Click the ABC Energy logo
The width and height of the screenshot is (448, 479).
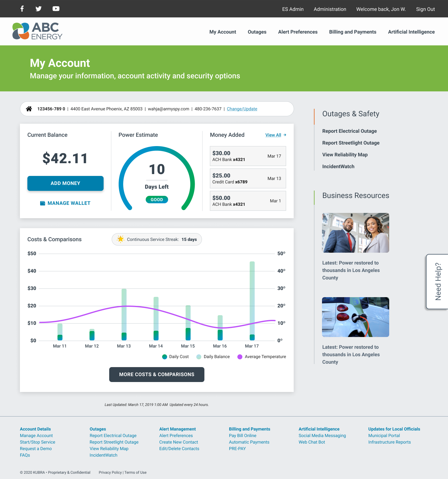click(x=37, y=31)
